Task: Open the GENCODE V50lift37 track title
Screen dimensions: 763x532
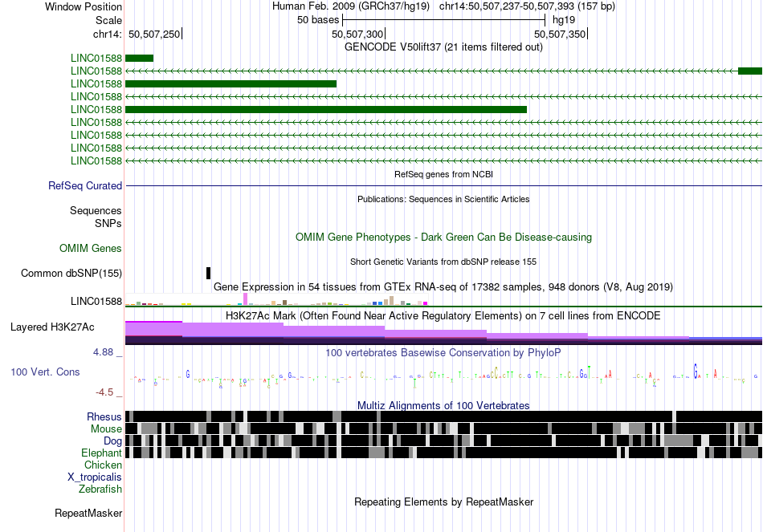Action: point(443,47)
